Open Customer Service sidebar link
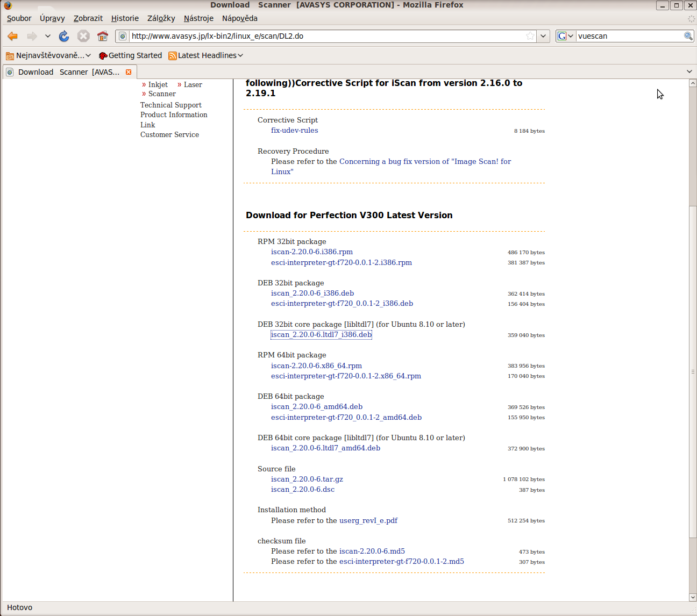697x616 pixels. 169,134
